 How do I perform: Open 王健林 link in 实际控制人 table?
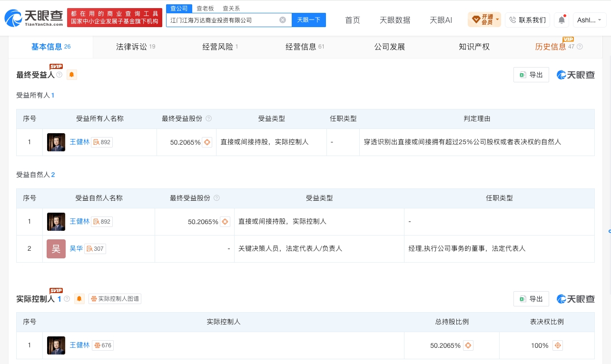pos(79,345)
